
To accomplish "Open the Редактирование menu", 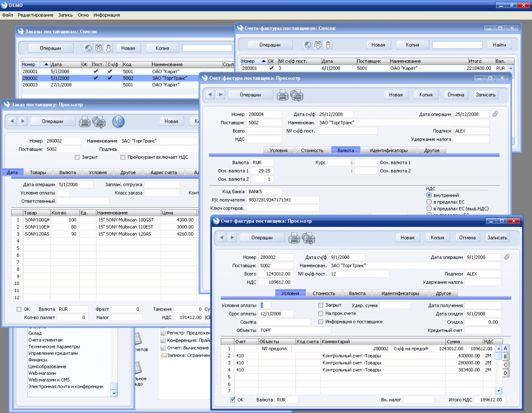I will click(35, 15).
